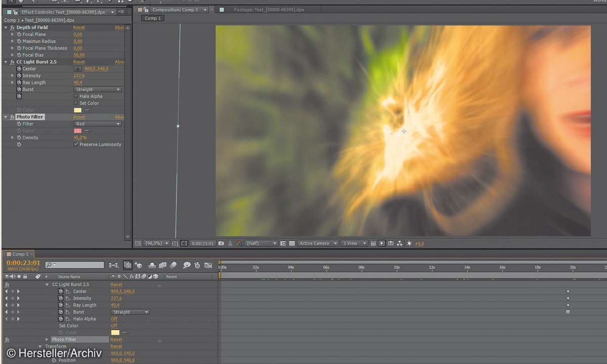Click the region of interest icon

(x=283, y=243)
